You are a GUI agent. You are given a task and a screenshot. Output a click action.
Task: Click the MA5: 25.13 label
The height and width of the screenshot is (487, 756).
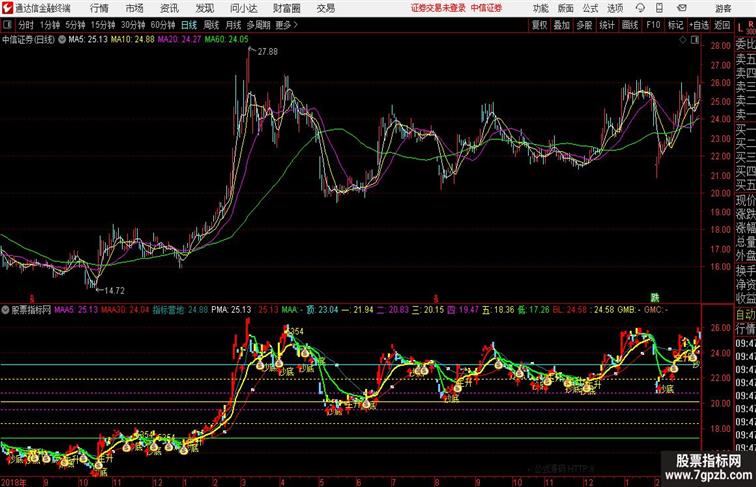[88, 40]
